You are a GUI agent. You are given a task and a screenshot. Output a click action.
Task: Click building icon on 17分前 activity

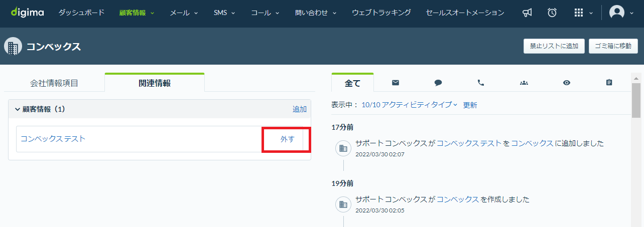343,148
